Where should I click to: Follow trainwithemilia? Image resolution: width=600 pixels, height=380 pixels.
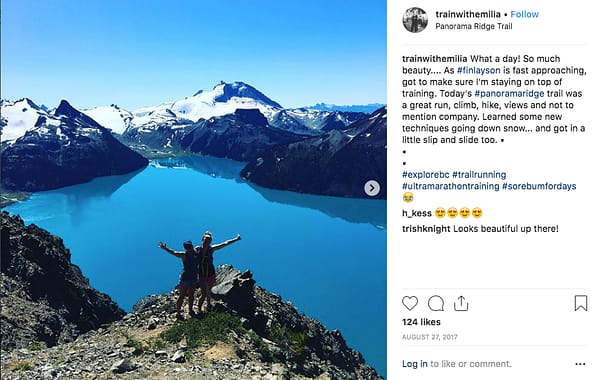pos(524,14)
